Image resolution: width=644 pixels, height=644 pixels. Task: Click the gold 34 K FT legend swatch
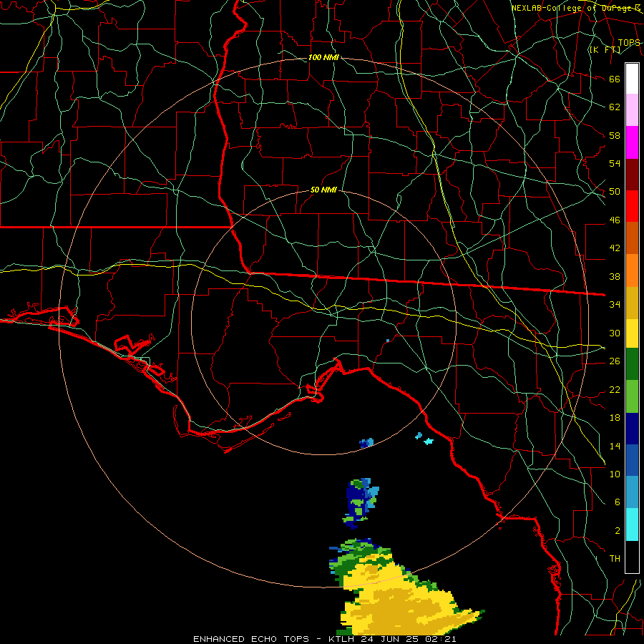632,303
